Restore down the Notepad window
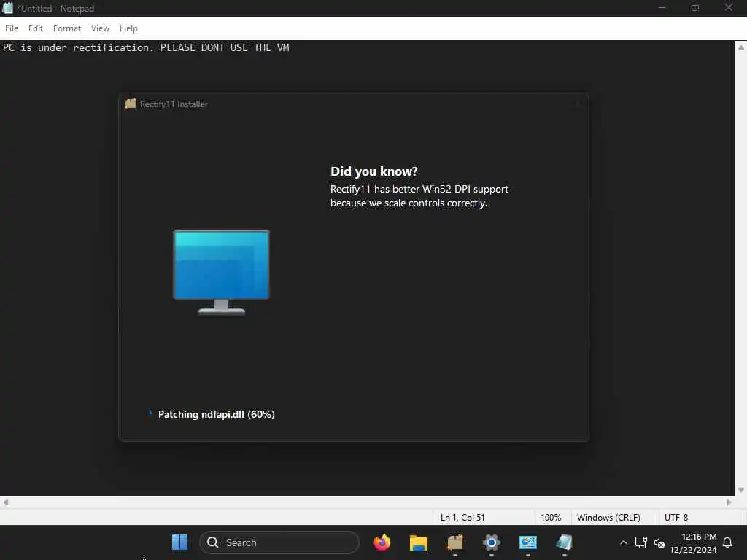747x560 pixels. click(x=695, y=8)
